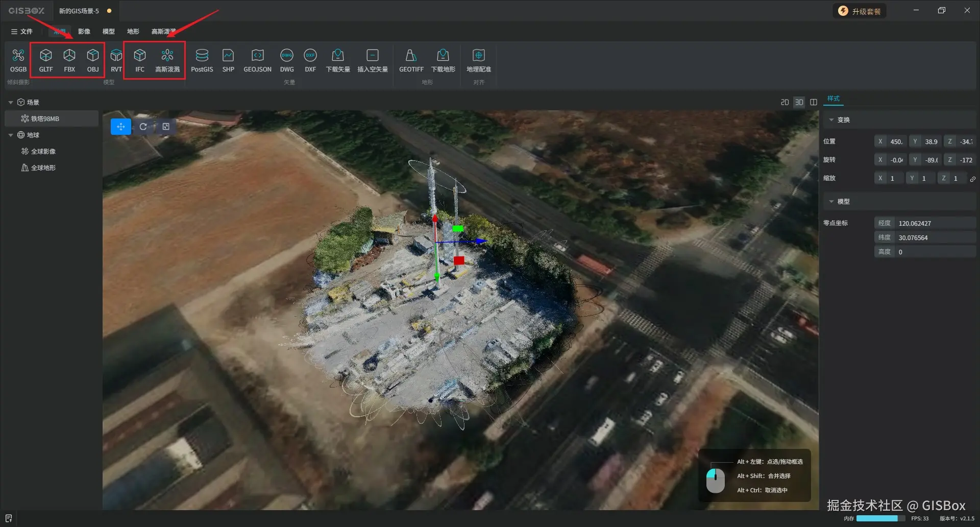Screen dimensions: 980x527
Task: Select the rotate gizmo tool in viewport
Action: [143, 127]
